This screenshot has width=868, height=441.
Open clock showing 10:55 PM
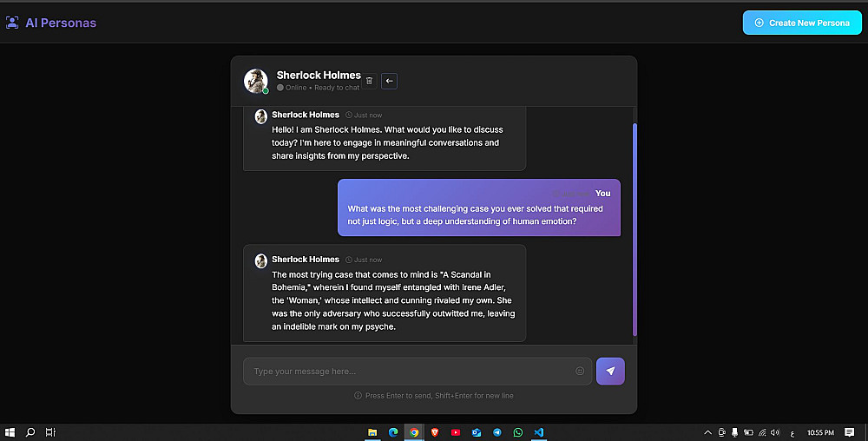820,432
